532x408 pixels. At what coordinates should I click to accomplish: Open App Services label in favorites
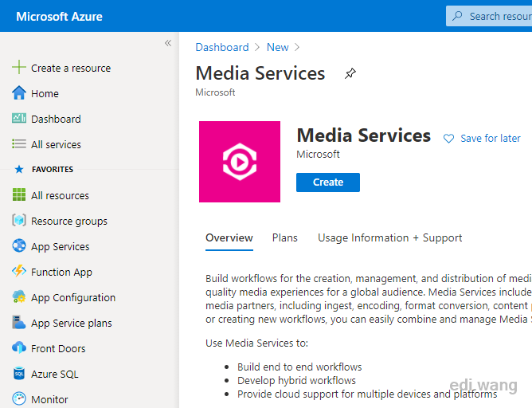[61, 247]
